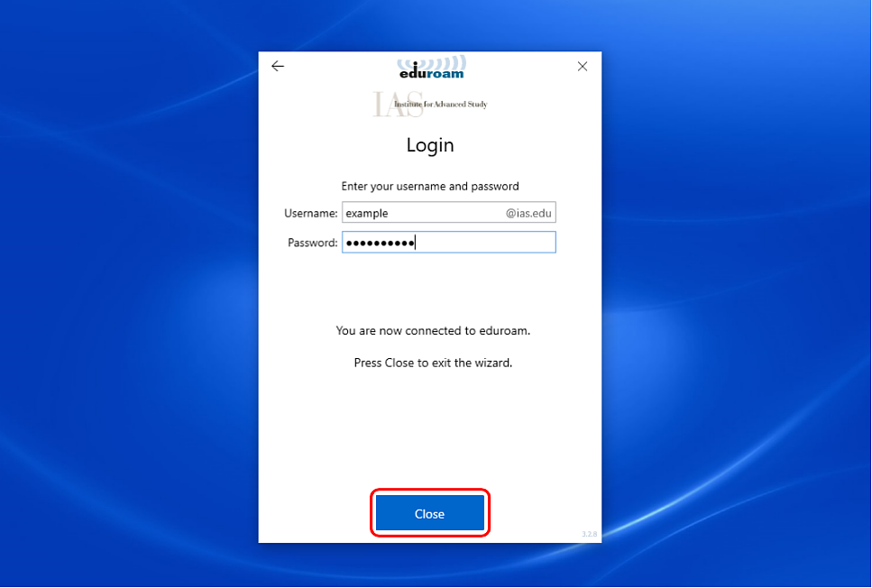Viewport: 872px width, 588px height.
Task: Click the masked password dots
Action: pos(380,243)
